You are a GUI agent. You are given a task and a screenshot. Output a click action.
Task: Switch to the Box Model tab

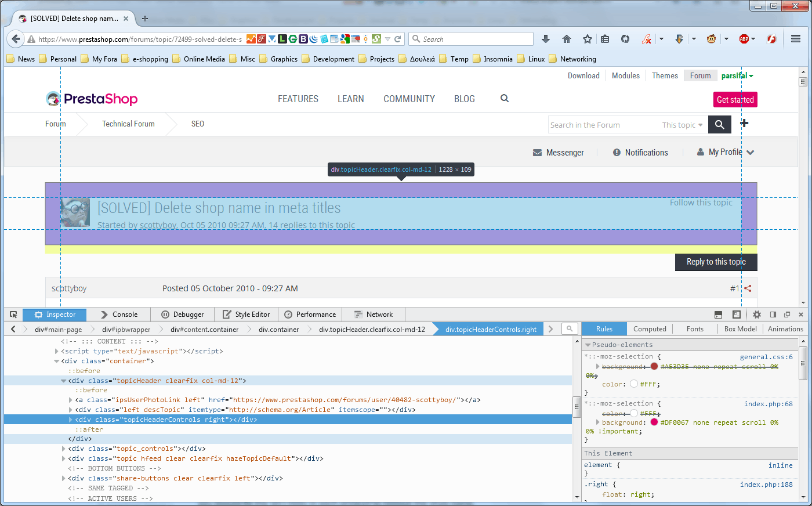pyautogui.click(x=740, y=329)
